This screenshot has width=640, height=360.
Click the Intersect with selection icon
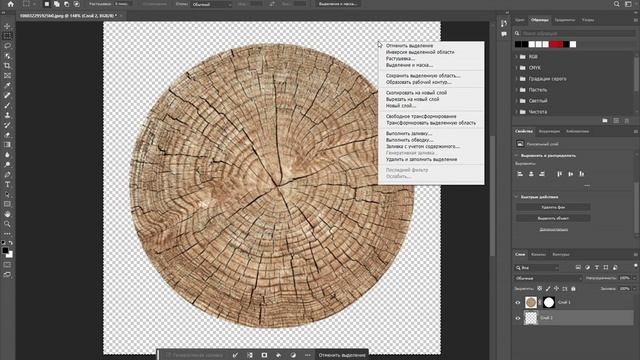(76, 4)
